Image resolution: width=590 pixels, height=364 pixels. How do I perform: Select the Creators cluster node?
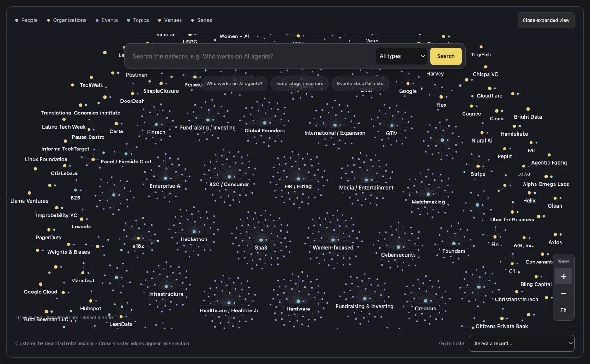[x=426, y=301]
